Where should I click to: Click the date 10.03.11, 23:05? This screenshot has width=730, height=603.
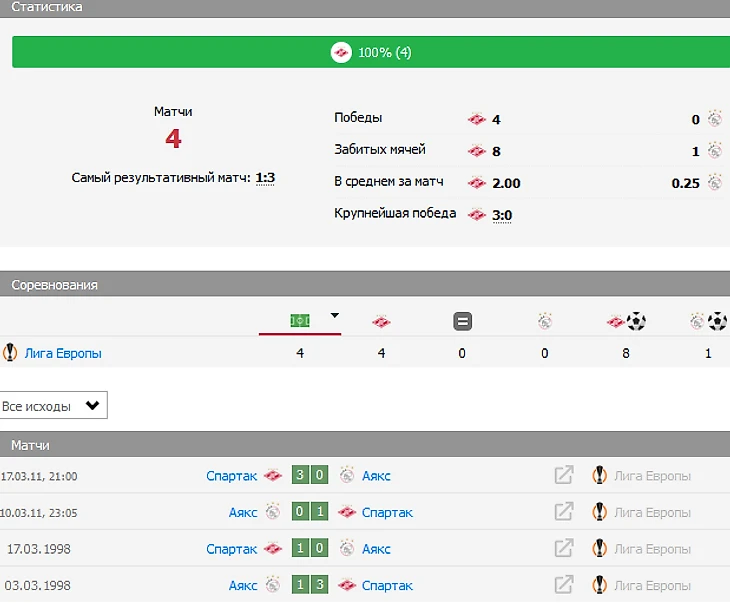[39, 513]
